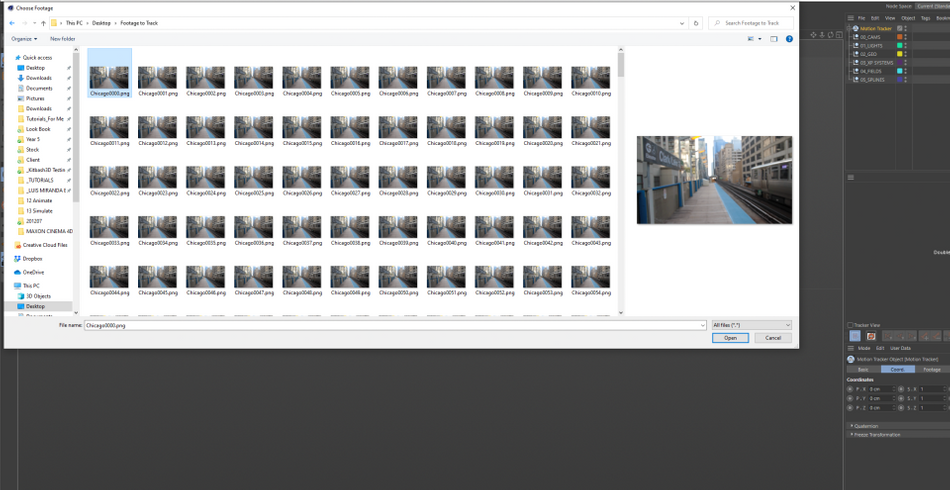
Task: Click the orange color swatch for 00_CAMS
Action: click(900, 37)
